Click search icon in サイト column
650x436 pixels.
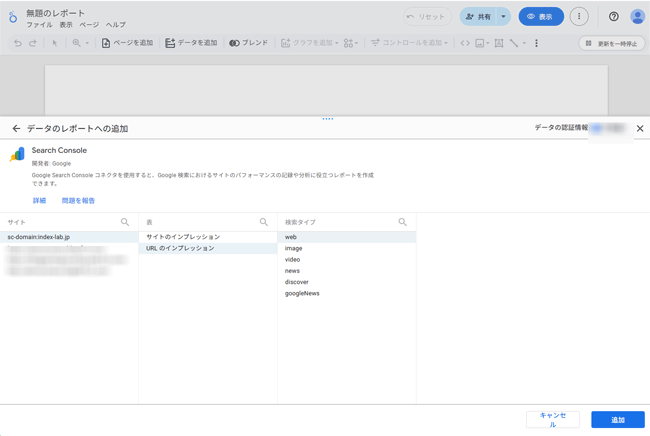(x=125, y=222)
